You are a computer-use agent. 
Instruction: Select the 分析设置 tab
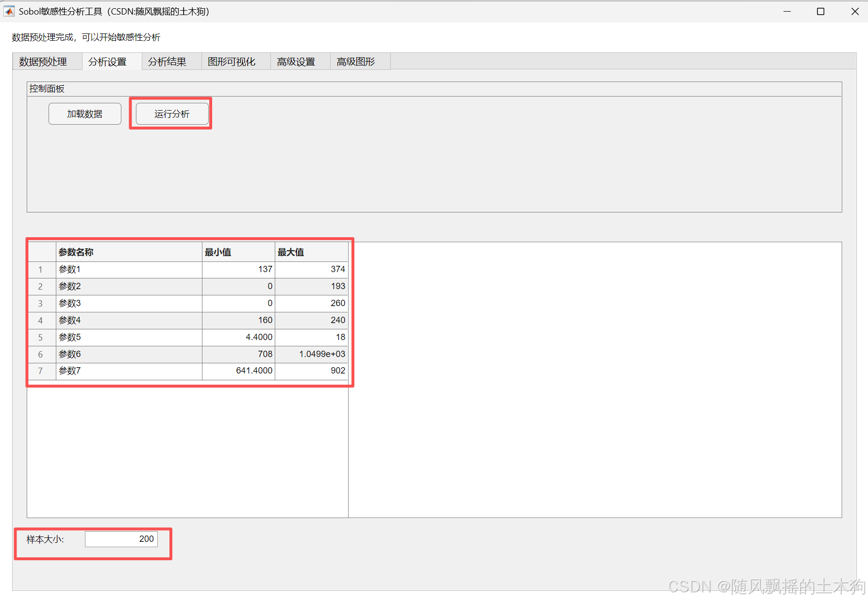[x=112, y=62]
